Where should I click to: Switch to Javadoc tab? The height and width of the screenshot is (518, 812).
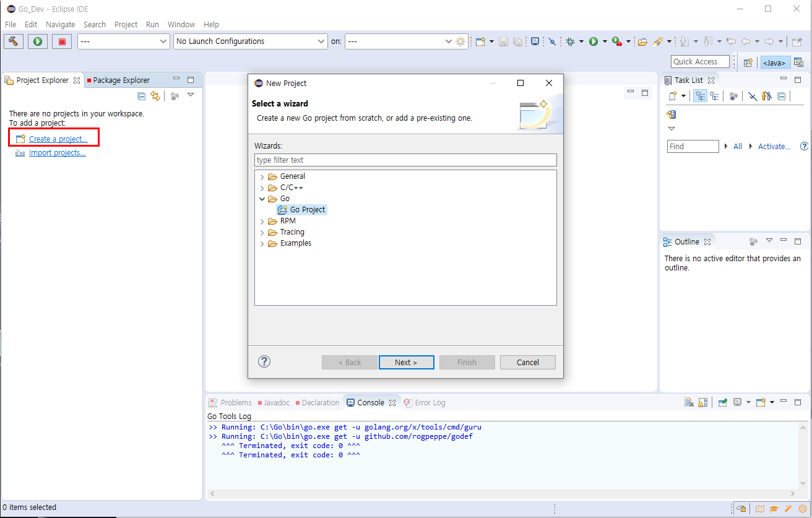pos(274,403)
